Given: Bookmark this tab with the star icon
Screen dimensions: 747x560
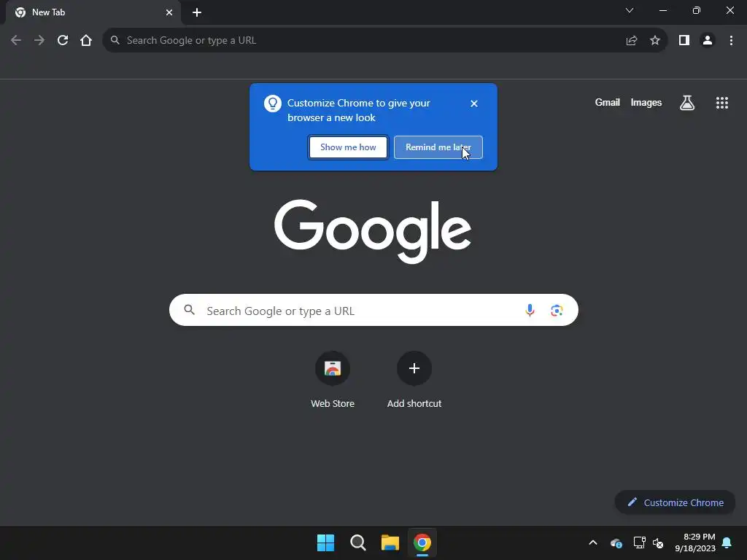Looking at the screenshot, I should [x=655, y=41].
